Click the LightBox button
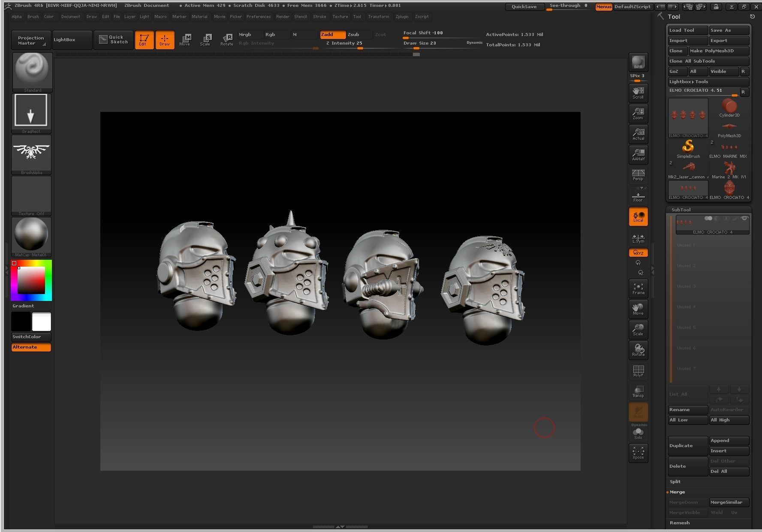This screenshot has width=762, height=532. tap(72, 40)
